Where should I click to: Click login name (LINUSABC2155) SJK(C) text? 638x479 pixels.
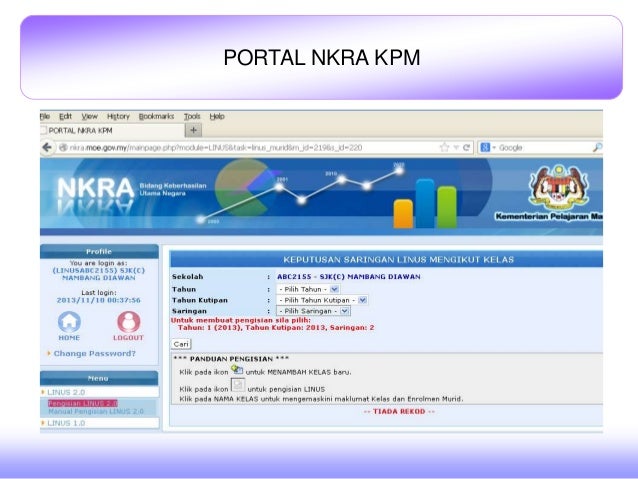click(x=98, y=271)
